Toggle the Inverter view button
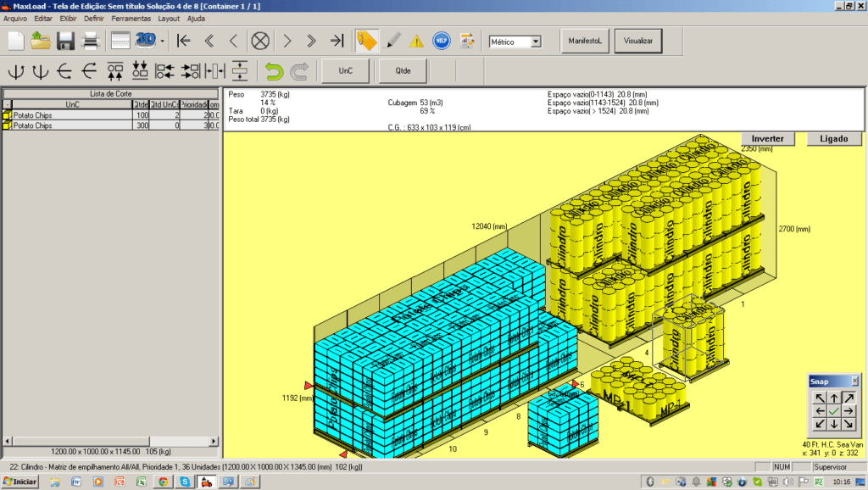The width and height of the screenshot is (868, 490). coord(768,138)
